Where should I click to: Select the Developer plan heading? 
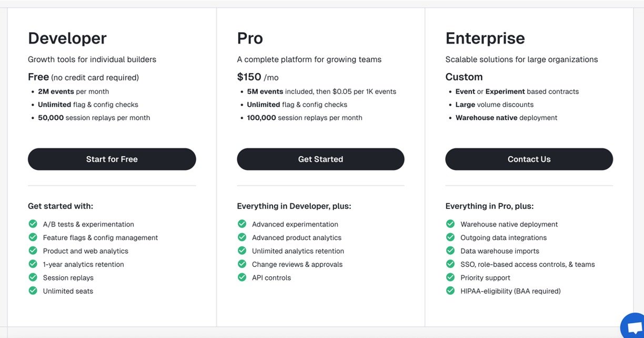tap(67, 38)
